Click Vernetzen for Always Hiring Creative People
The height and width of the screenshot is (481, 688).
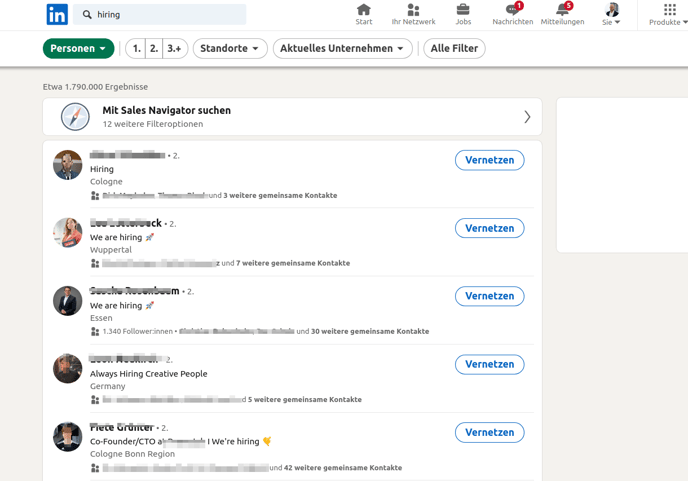(x=489, y=364)
